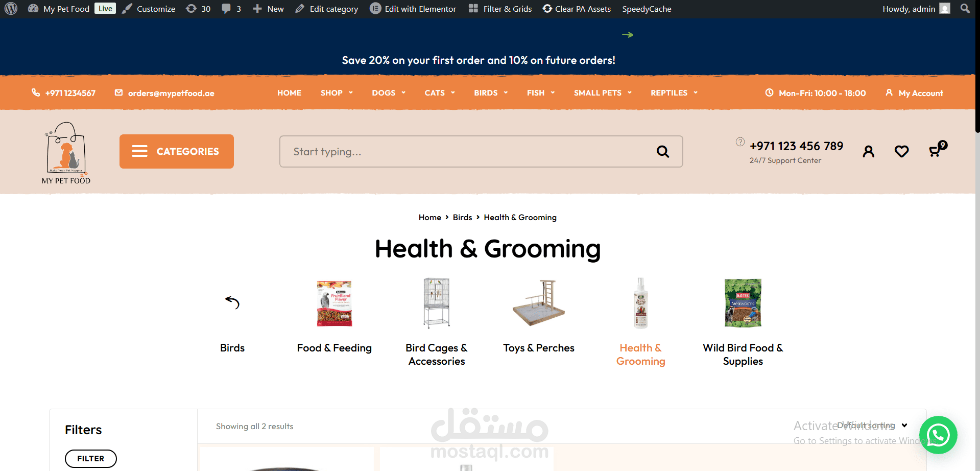Screen dimensions: 980x471
Task: Open the Bird Cages & Accessories thumbnail
Action: click(x=437, y=303)
